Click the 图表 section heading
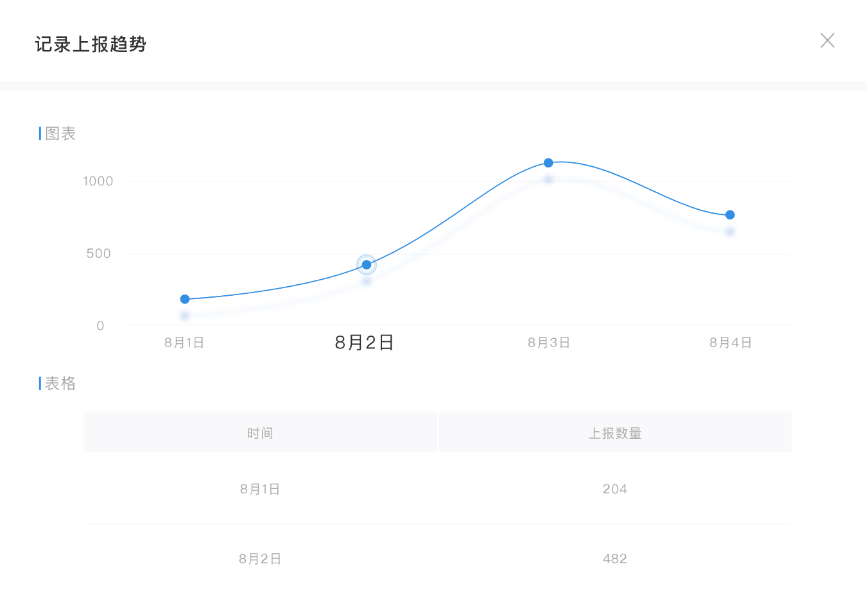This screenshot has width=868, height=598. point(60,133)
